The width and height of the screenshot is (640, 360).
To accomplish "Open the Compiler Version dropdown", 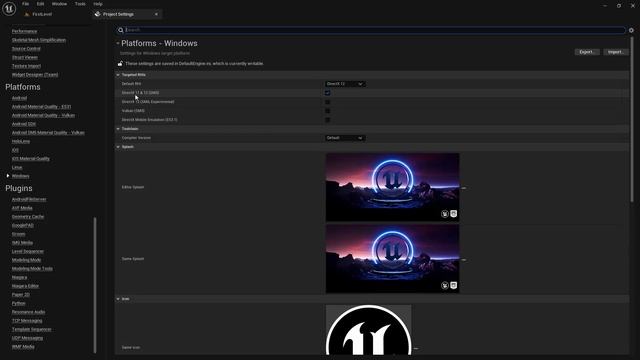I will point(345,138).
